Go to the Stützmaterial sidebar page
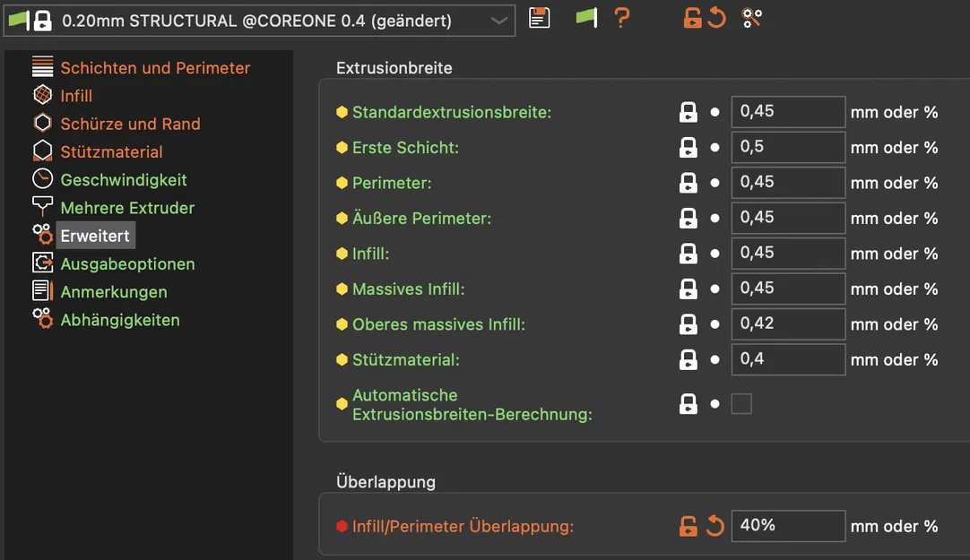This screenshot has height=560, width=970. tap(111, 152)
